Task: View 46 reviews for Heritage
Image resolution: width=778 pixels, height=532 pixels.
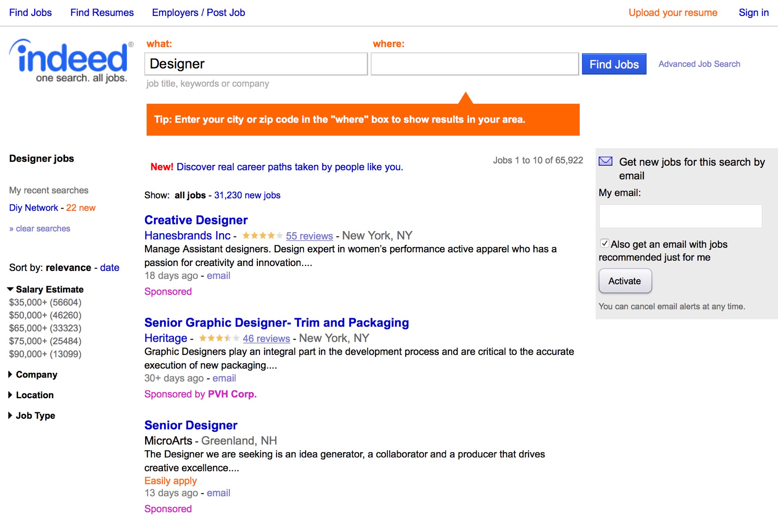Action: pos(266,339)
